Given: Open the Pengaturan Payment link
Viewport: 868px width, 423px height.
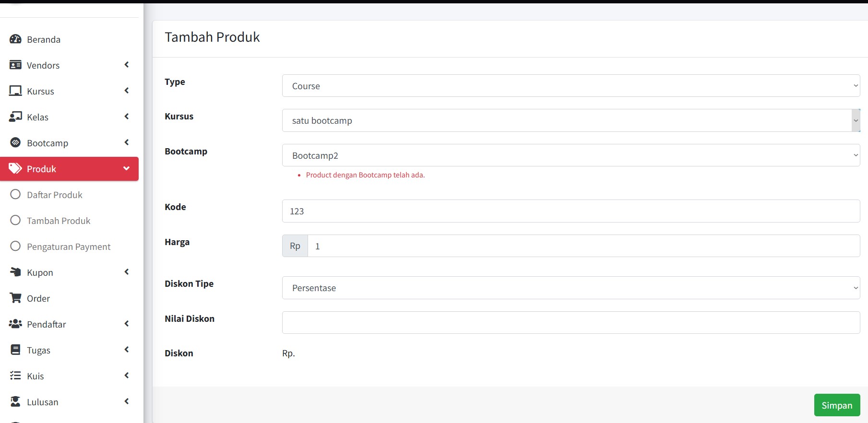Looking at the screenshot, I should pyautogui.click(x=69, y=247).
